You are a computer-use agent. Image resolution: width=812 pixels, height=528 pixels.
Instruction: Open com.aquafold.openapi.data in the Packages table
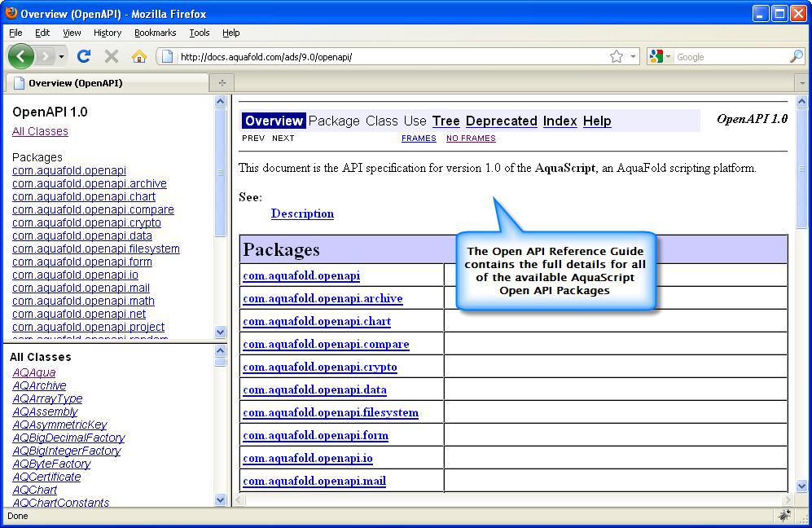315,389
